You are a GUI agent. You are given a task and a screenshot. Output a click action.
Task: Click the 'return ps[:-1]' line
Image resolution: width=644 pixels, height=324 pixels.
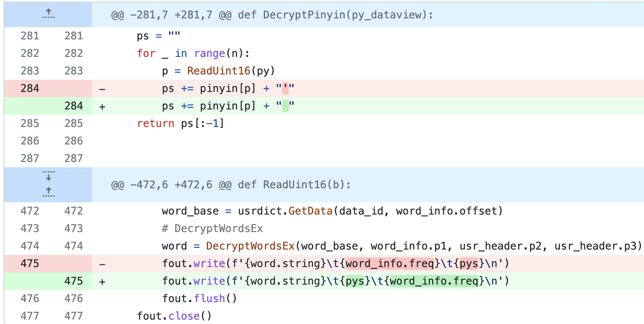click(x=180, y=123)
